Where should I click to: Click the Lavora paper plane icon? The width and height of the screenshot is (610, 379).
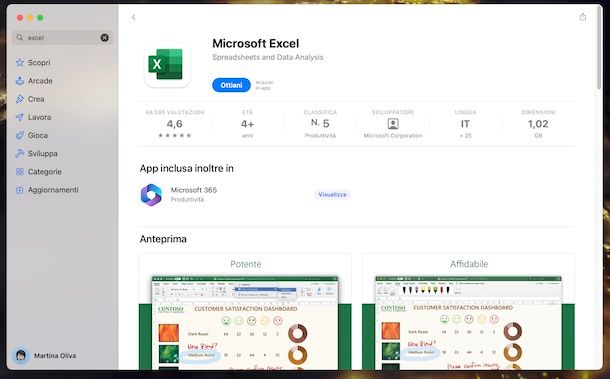pyautogui.click(x=20, y=117)
